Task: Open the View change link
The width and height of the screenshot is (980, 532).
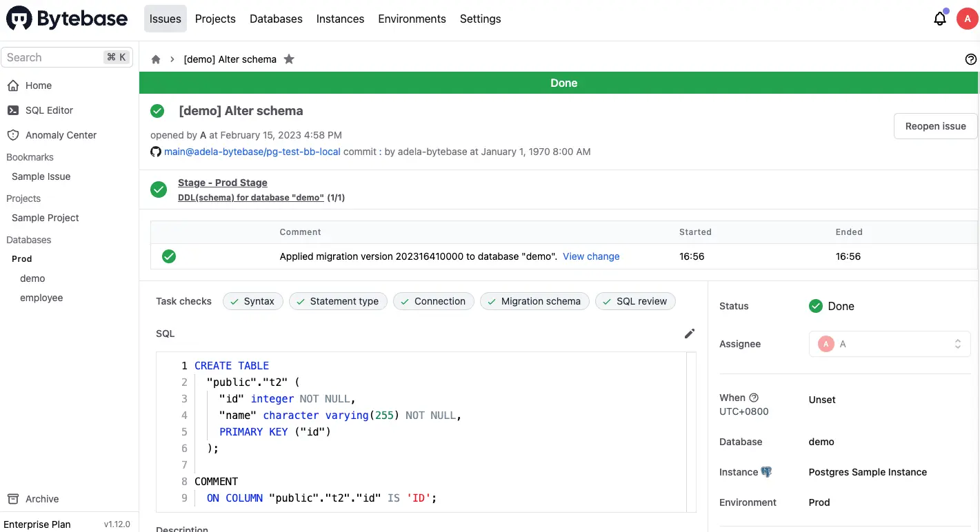Action: pyautogui.click(x=591, y=256)
